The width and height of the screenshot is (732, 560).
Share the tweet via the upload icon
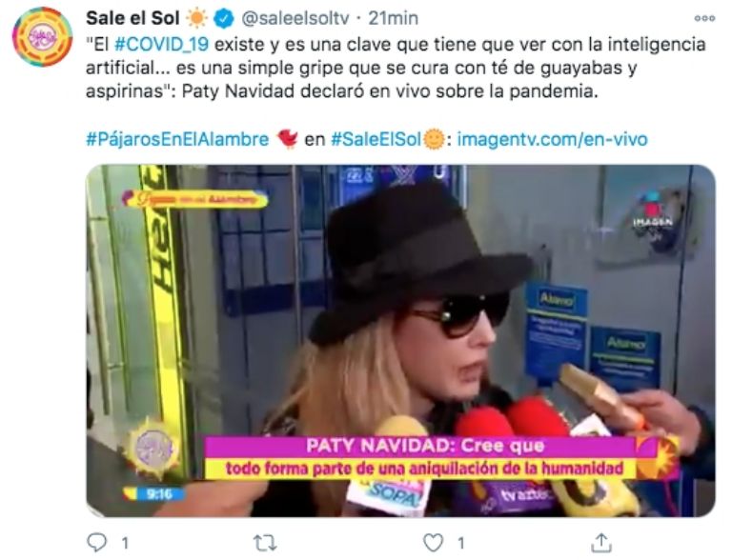(x=600, y=543)
